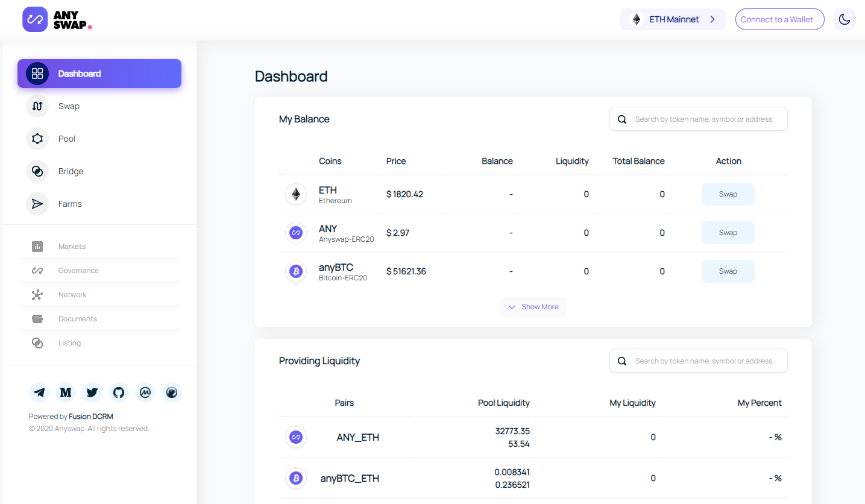The height and width of the screenshot is (504, 865).
Task: Open the CoinGecko social link
Action: coord(172,392)
